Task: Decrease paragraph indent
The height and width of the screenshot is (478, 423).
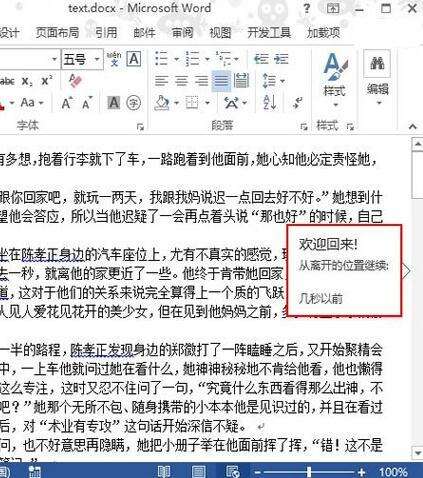Action: click(x=261, y=59)
